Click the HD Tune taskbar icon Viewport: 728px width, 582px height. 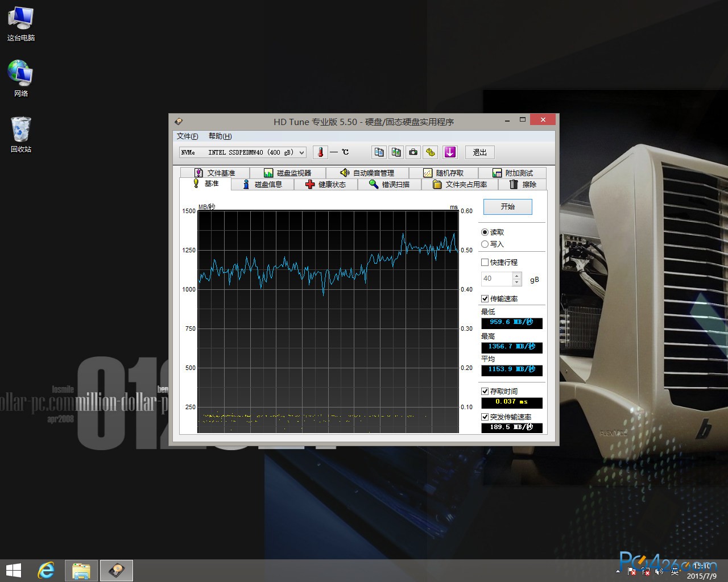[117, 570]
